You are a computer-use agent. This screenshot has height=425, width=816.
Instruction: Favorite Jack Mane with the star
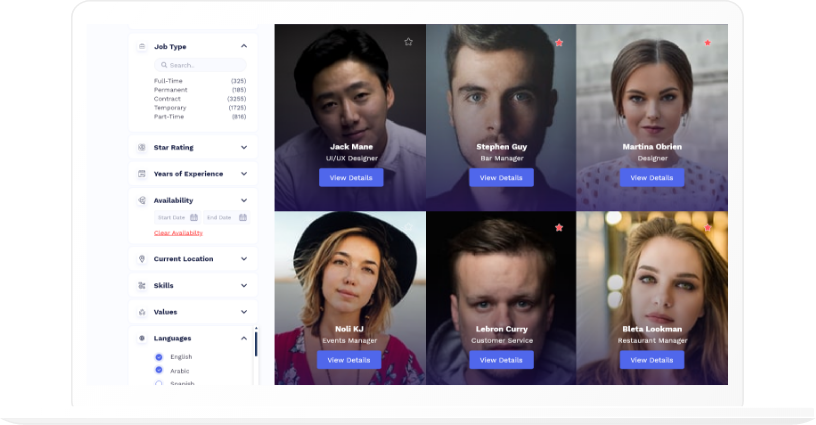coord(409,42)
